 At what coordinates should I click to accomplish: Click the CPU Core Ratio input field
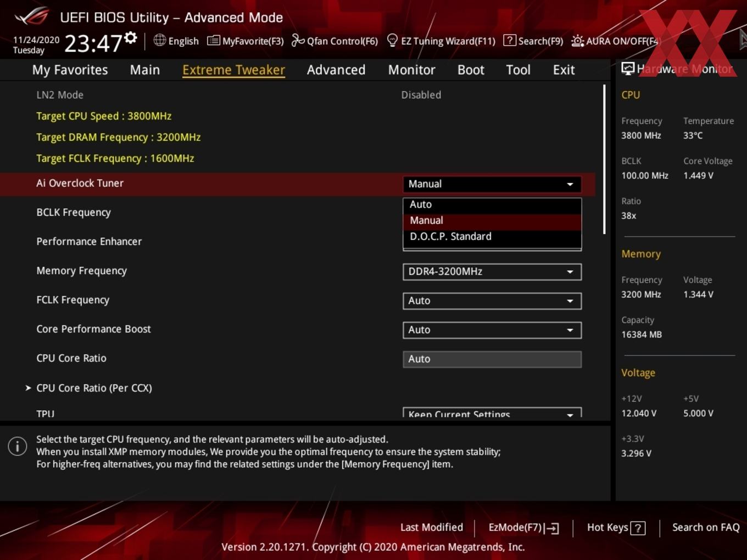pyautogui.click(x=492, y=359)
